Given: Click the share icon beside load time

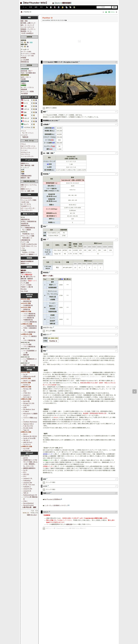Looking at the screenshot, I should tap(103, 12).
